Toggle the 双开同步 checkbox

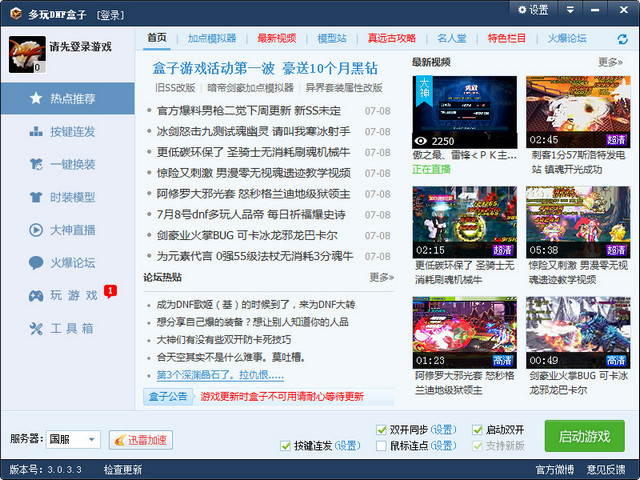coord(382,430)
